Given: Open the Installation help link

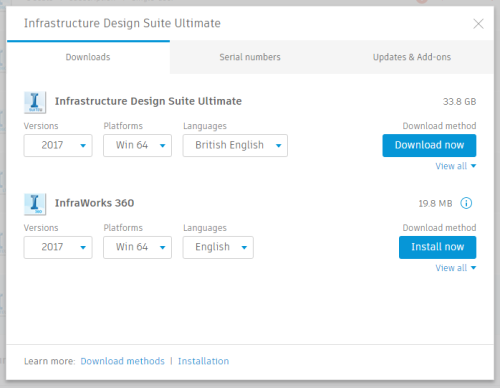Looking at the screenshot, I should click(203, 361).
